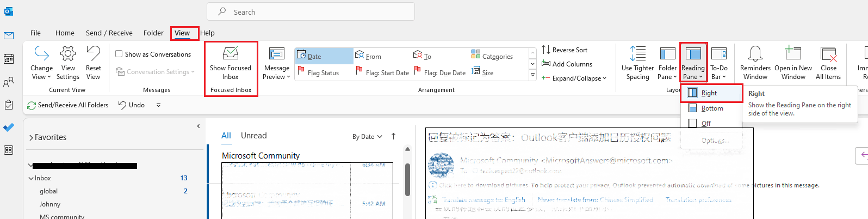The width and height of the screenshot is (868, 219).
Task: Open View Settings gear
Action: [68, 63]
